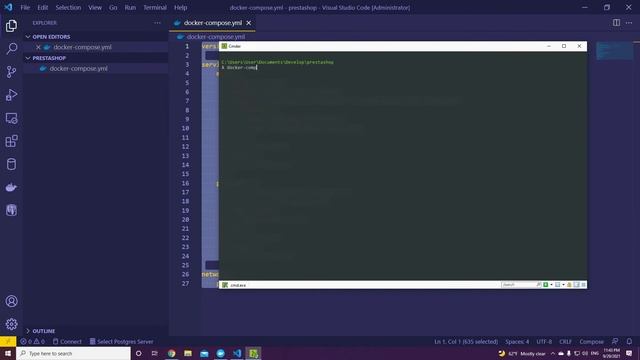Image resolution: width=640 pixels, height=360 pixels.
Task: Change indentation via Spaces: 4
Action: click(517, 342)
